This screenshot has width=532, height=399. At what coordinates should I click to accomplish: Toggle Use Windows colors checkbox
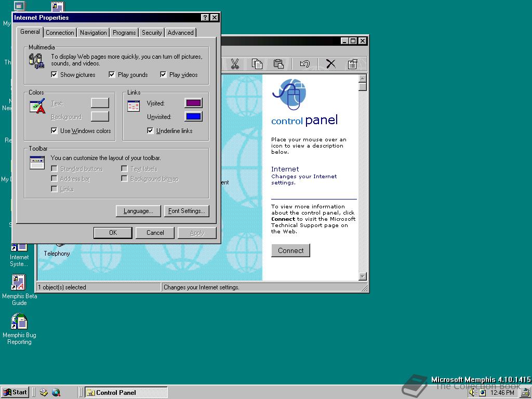pyautogui.click(x=54, y=130)
